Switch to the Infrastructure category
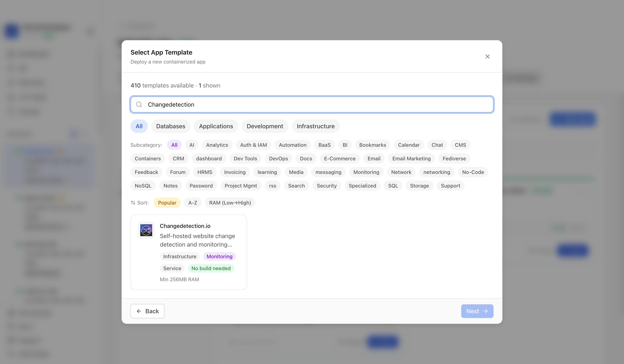 315,126
